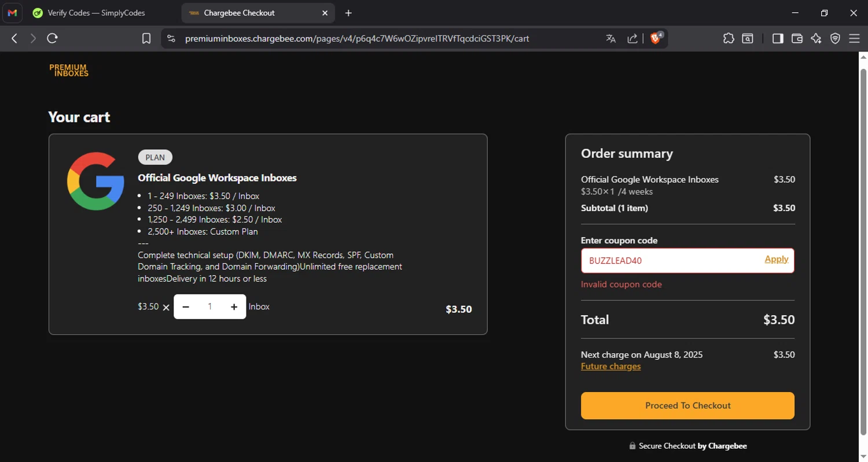Bookmark this page
Viewport: 868px width, 462px height.
(x=146, y=38)
